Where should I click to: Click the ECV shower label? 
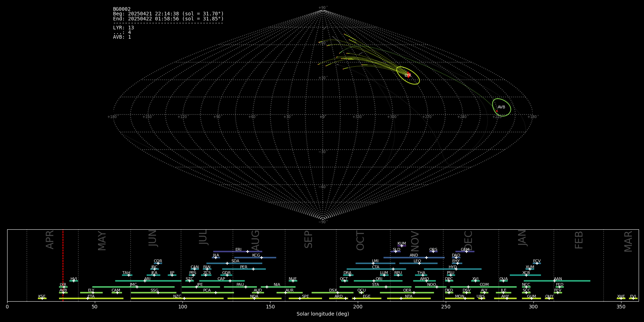537,261
